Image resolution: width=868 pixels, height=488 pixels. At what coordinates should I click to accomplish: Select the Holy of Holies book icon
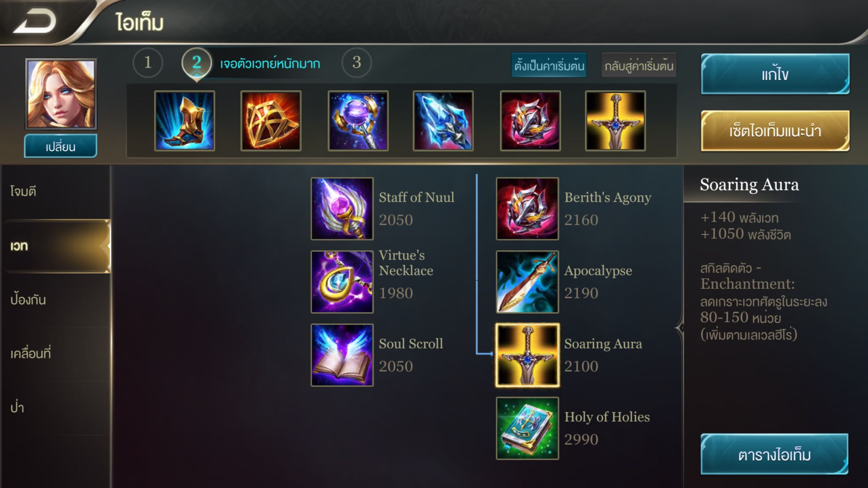click(x=527, y=429)
